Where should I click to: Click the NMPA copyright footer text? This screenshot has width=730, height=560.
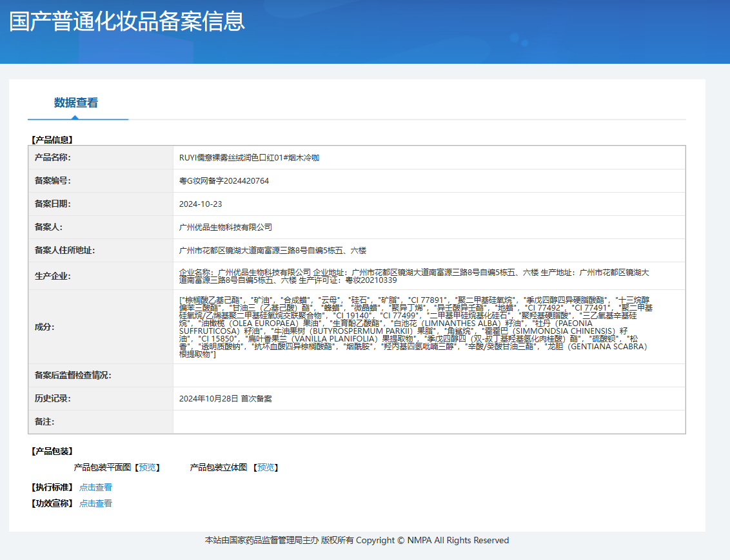[357, 540]
